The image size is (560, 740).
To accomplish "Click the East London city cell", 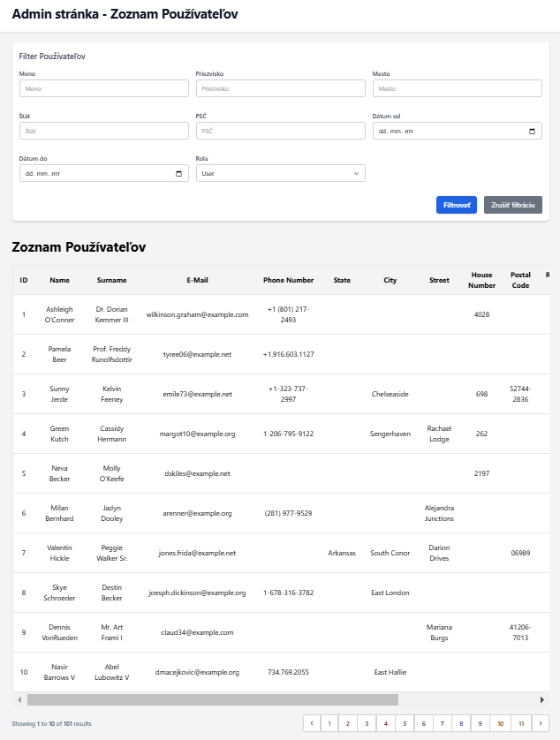I will [x=390, y=593].
